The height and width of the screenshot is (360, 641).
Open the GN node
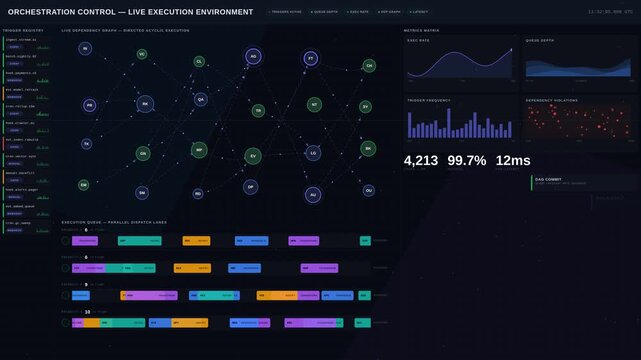pyautogui.click(x=143, y=154)
